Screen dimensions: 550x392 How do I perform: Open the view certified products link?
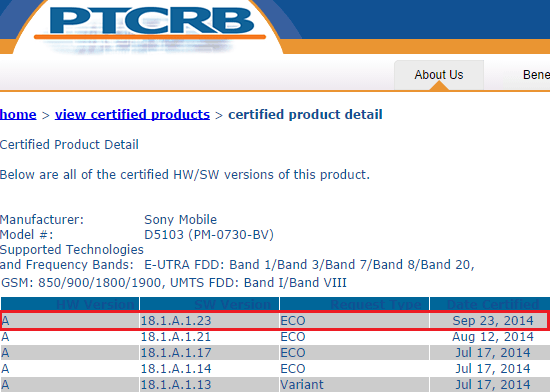tap(132, 115)
